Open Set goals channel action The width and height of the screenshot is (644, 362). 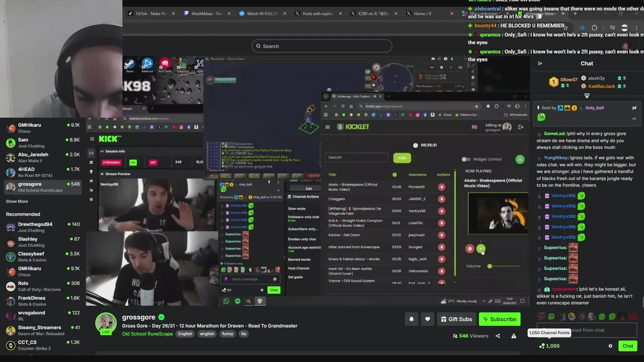point(295,277)
